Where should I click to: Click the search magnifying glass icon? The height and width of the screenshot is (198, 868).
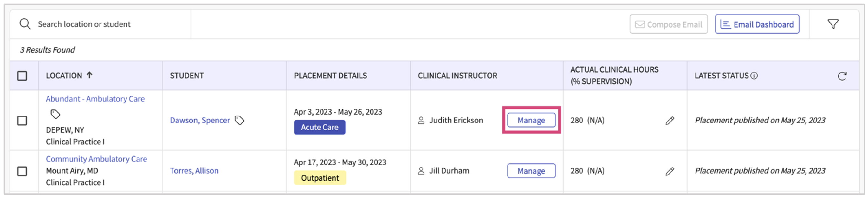(x=25, y=24)
